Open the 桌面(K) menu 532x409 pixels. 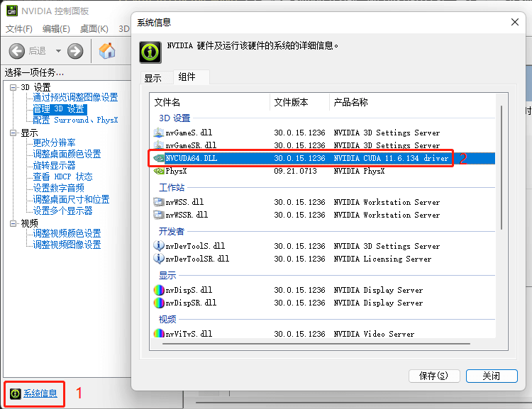pos(94,29)
